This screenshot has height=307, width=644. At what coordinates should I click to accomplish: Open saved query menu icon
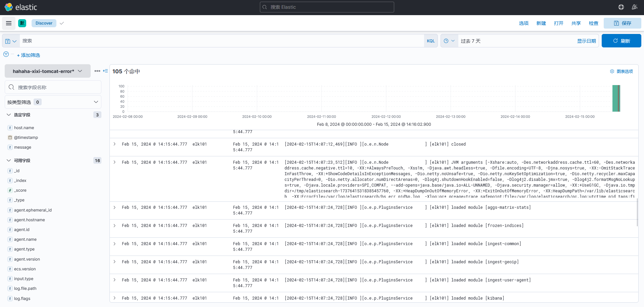[x=11, y=41]
